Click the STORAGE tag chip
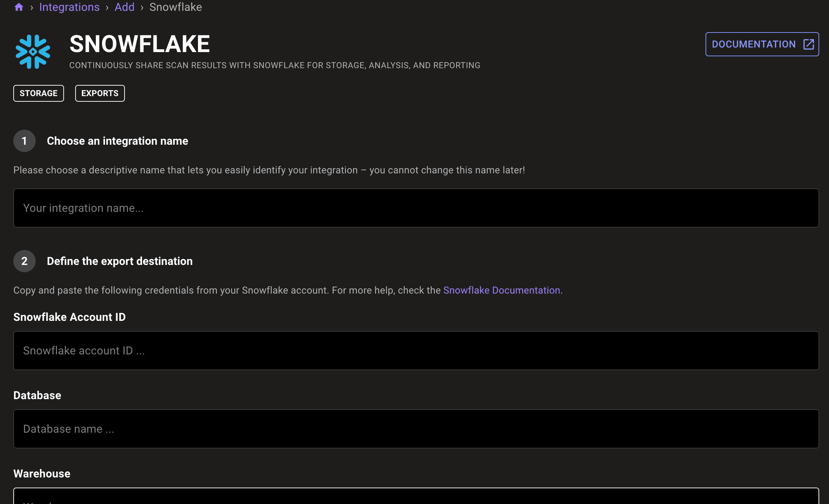Screen dimensions: 829x504 38,93
